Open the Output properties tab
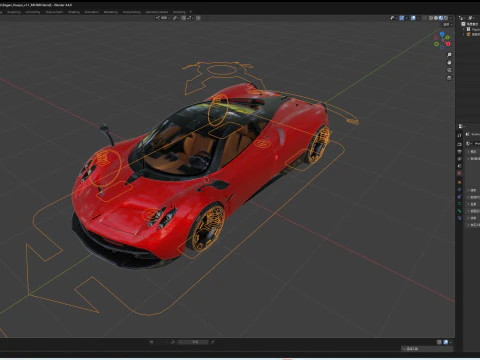This screenshot has height=360, width=480. tap(459, 152)
